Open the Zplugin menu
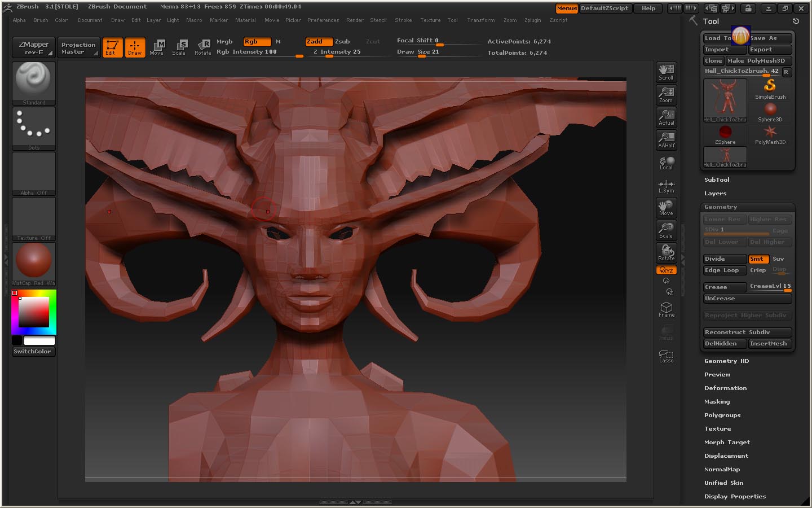 [x=532, y=20]
